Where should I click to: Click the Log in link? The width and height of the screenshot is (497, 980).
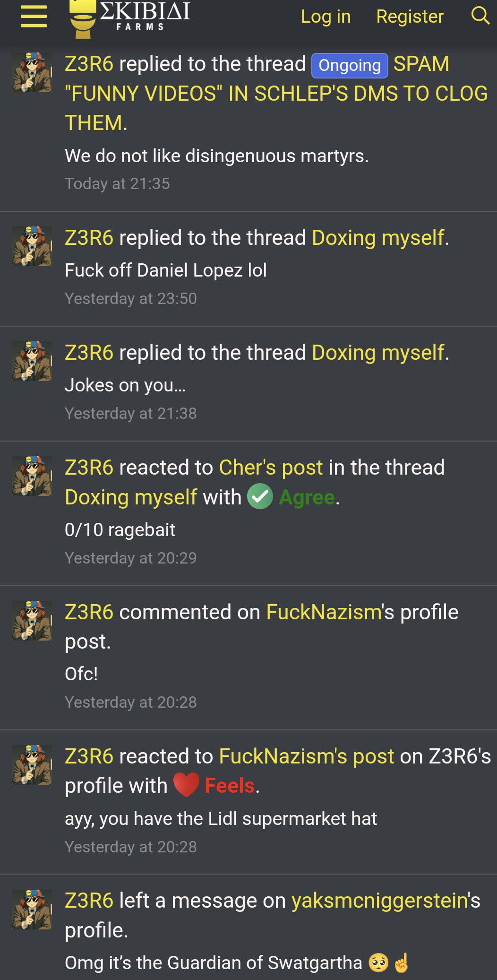[x=326, y=17]
